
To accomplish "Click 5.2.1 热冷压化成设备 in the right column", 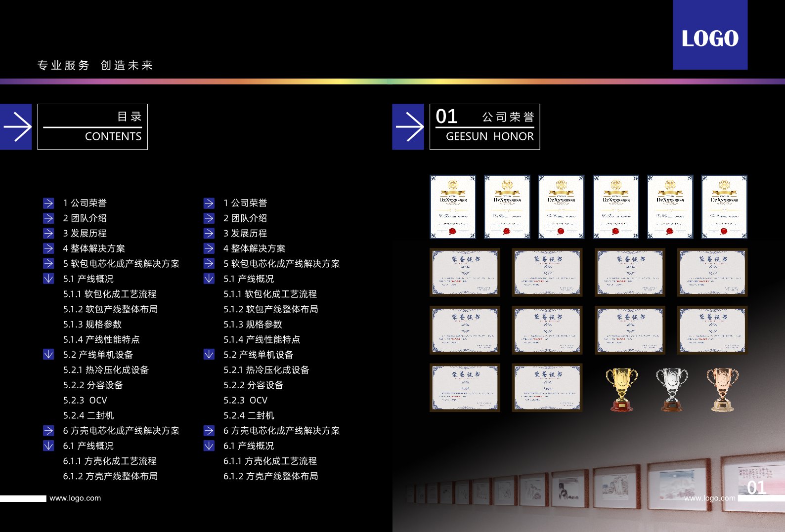I will point(266,370).
